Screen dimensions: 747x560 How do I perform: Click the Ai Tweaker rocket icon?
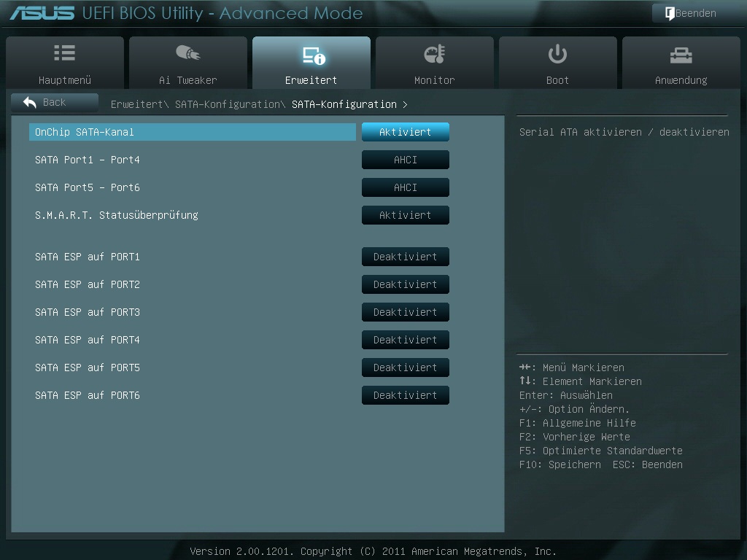coord(187,52)
